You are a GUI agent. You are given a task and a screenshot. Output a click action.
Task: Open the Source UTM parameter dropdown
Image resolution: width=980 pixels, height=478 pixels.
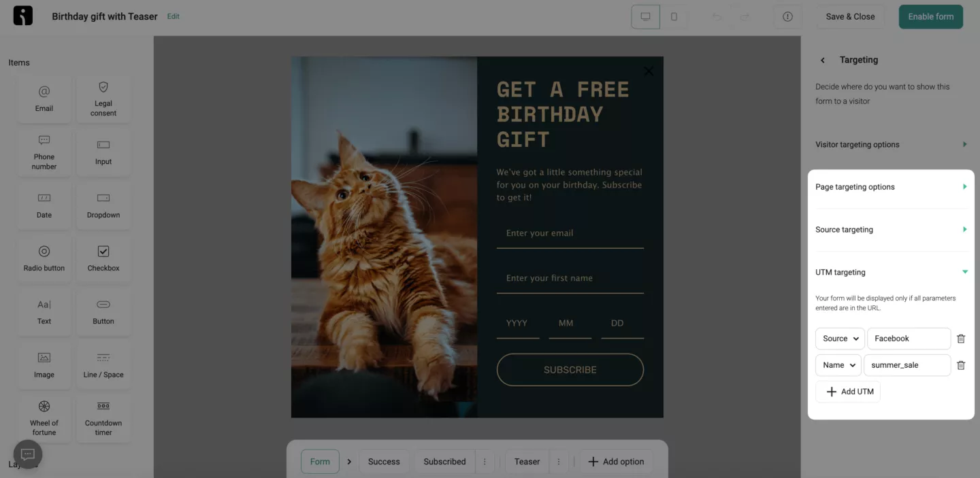tap(840, 339)
